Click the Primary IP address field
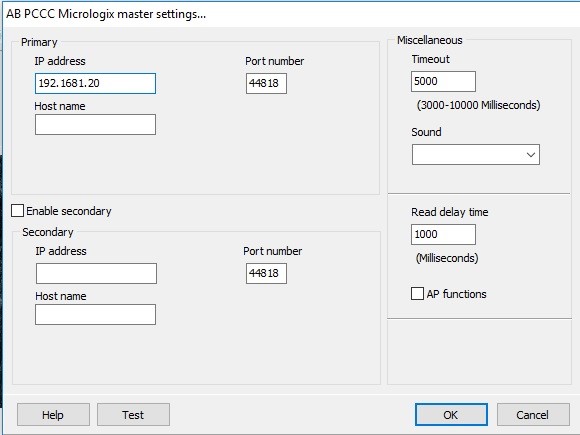 tap(95, 83)
